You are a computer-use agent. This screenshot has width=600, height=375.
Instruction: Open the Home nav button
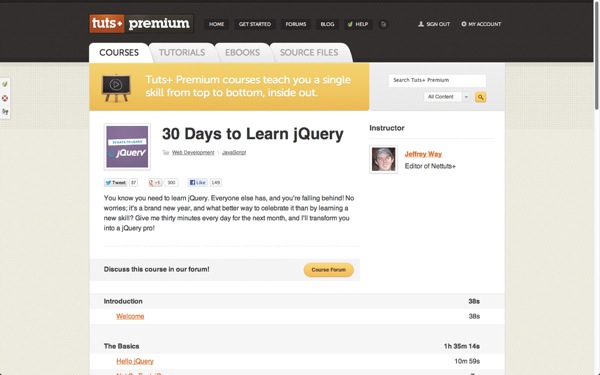pyautogui.click(x=216, y=24)
